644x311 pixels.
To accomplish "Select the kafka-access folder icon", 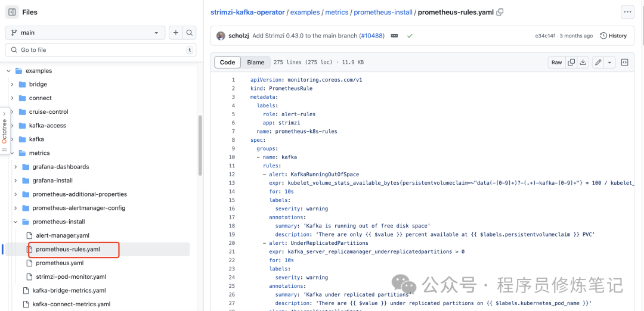I will click(22, 126).
